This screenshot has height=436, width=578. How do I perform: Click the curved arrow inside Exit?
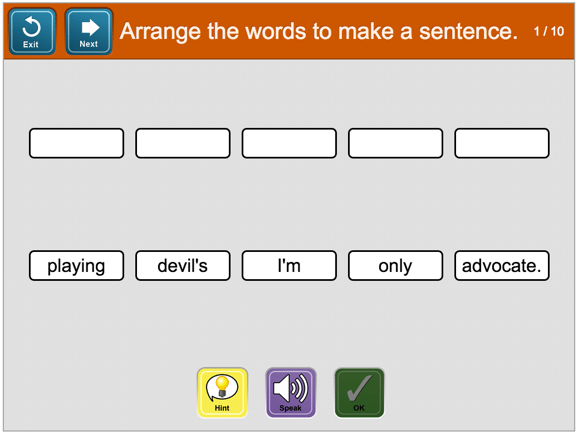pyautogui.click(x=31, y=27)
